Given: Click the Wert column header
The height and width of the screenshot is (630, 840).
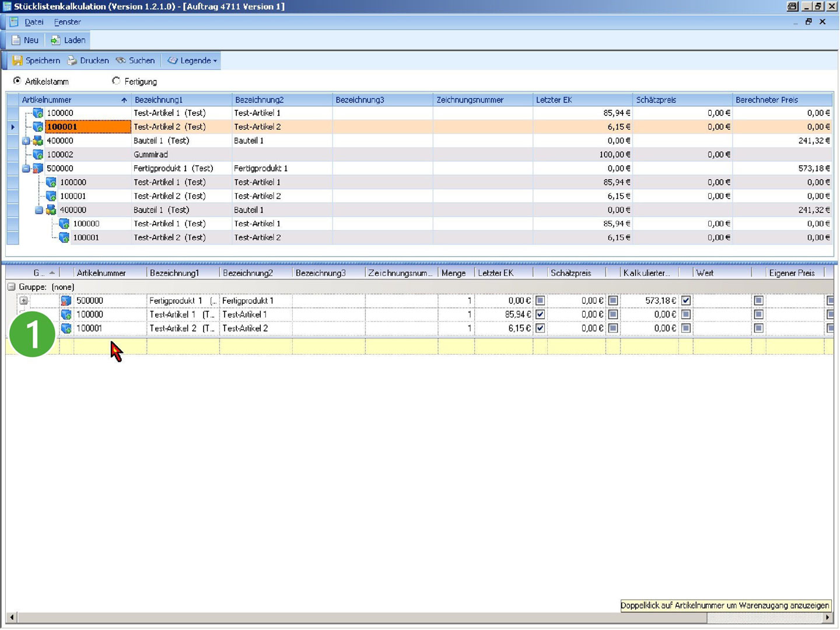Looking at the screenshot, I should coord(722,273).
